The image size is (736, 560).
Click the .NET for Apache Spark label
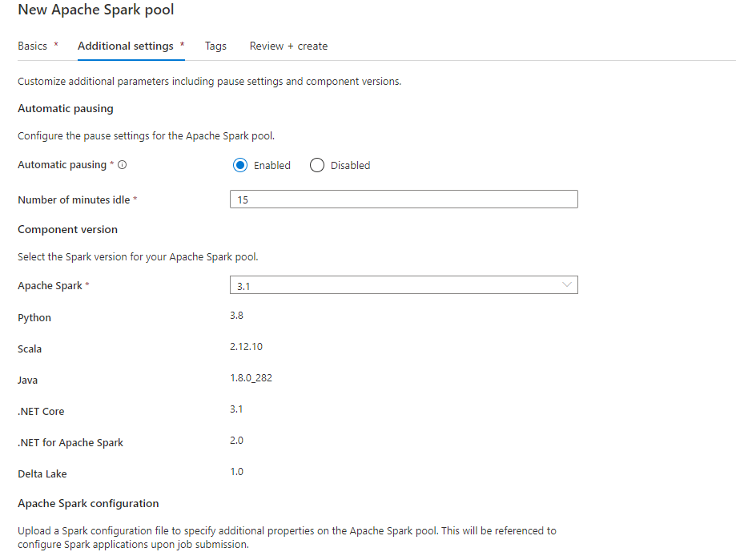(x=70, y=443)
